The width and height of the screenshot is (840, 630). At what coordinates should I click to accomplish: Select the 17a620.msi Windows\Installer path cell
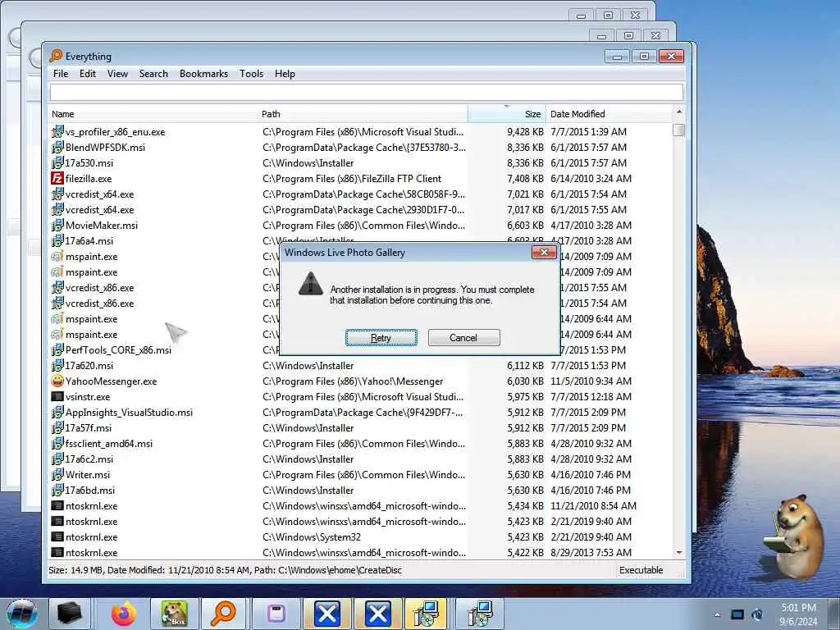coord(308,365)
